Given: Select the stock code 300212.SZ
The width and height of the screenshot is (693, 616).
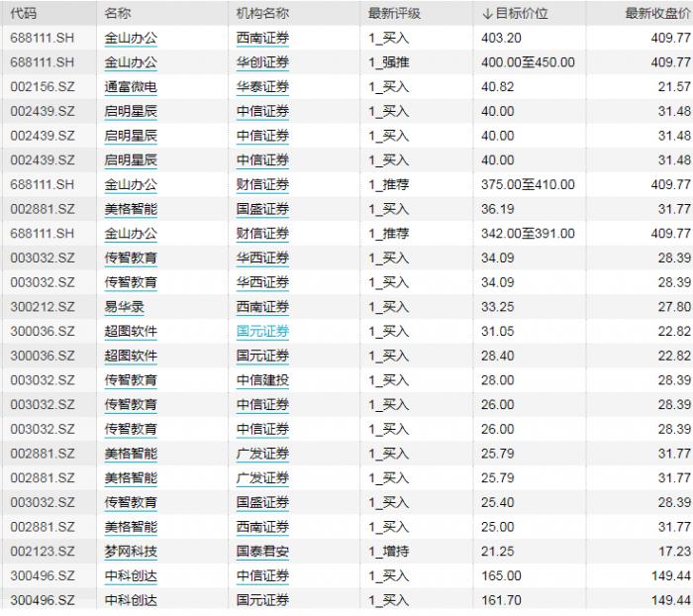Looking at the screenshot, I should click(x=43, y=307).
